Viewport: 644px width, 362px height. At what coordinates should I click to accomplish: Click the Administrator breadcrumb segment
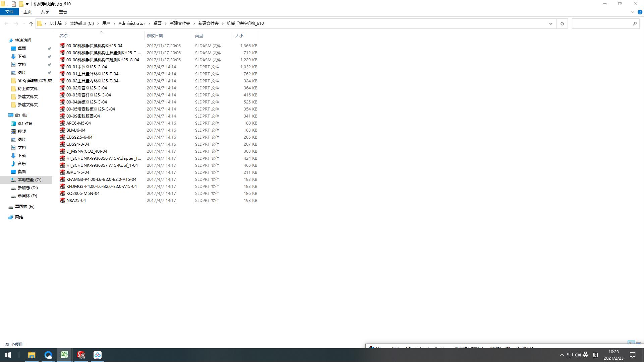(132, 23)
